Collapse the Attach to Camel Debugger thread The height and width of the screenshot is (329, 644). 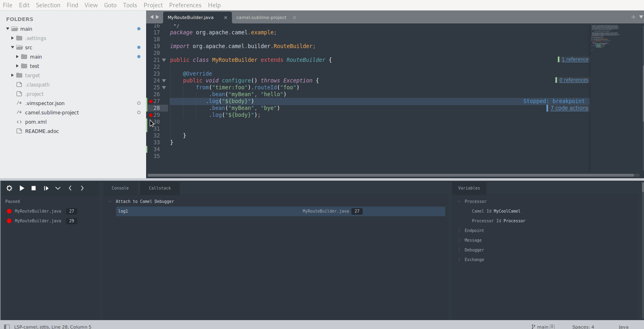tap(110, 202)
